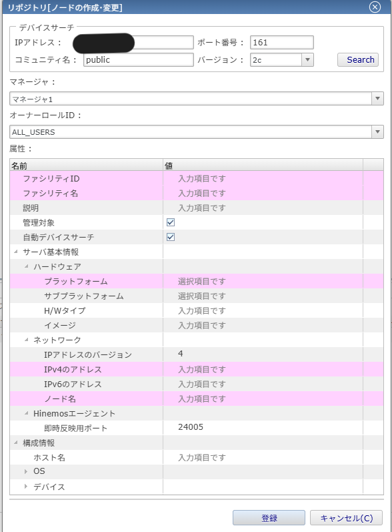
Task: Click the value cell for ホスト名
Action: coord(263,457)
